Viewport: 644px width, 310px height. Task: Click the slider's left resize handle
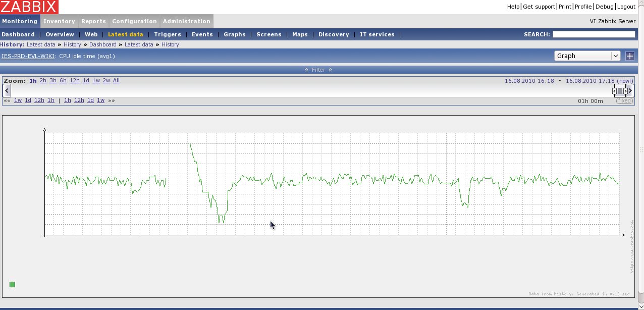tap(615, 91)
